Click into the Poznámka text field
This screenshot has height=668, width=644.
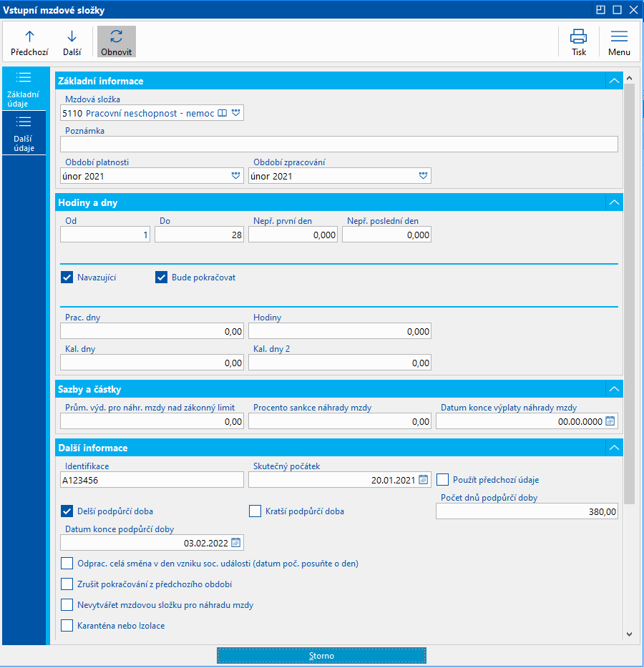pos(338,144)
